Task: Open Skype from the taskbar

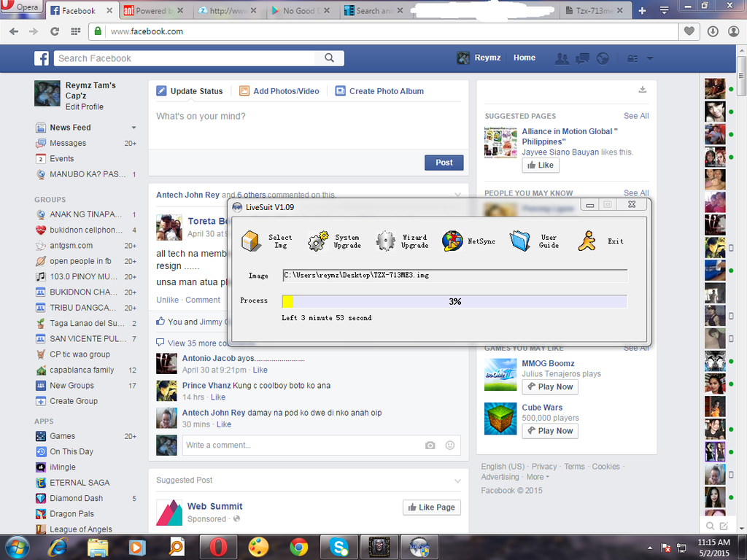Action: 338,547
